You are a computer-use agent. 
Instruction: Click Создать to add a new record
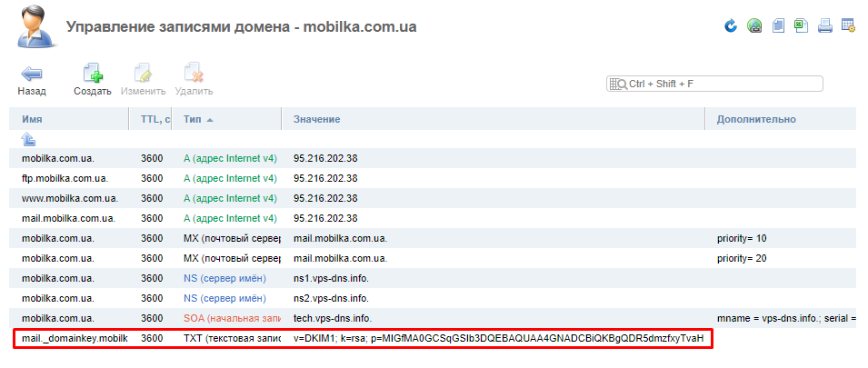click(x=93, y=80)
